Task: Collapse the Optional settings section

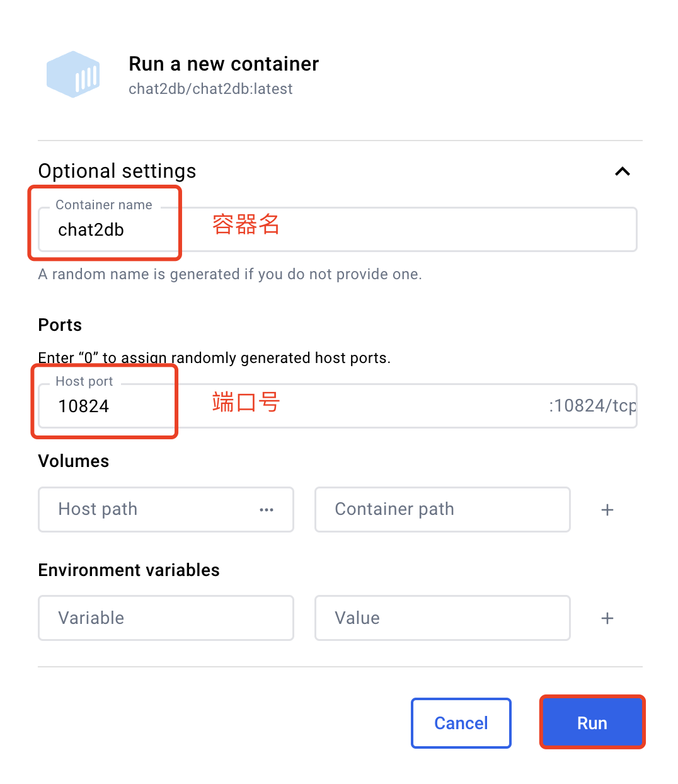Action: click(622, 171)
